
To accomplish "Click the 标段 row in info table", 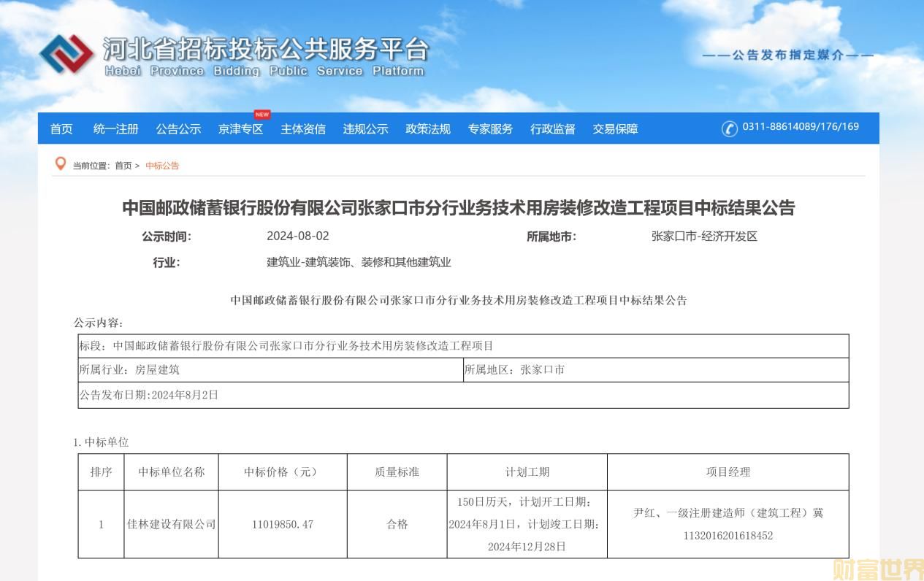I will [x=463, y=346].
